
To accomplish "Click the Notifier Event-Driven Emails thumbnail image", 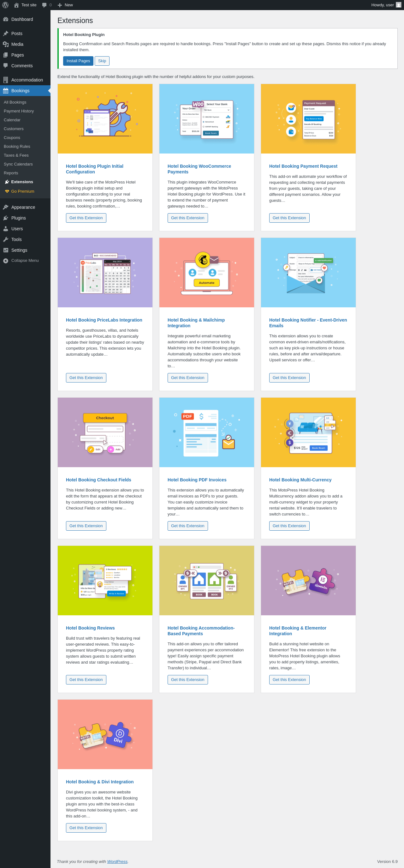I will click(308, 273).
